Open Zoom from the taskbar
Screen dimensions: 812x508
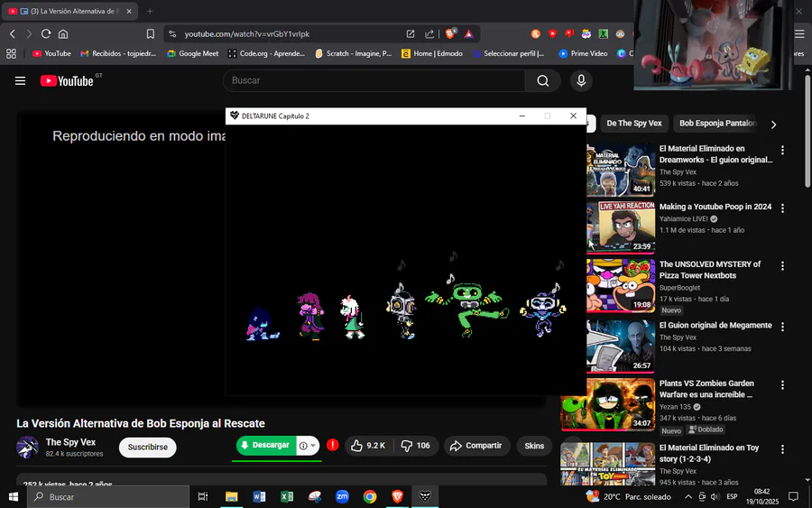tap(342, 497)
